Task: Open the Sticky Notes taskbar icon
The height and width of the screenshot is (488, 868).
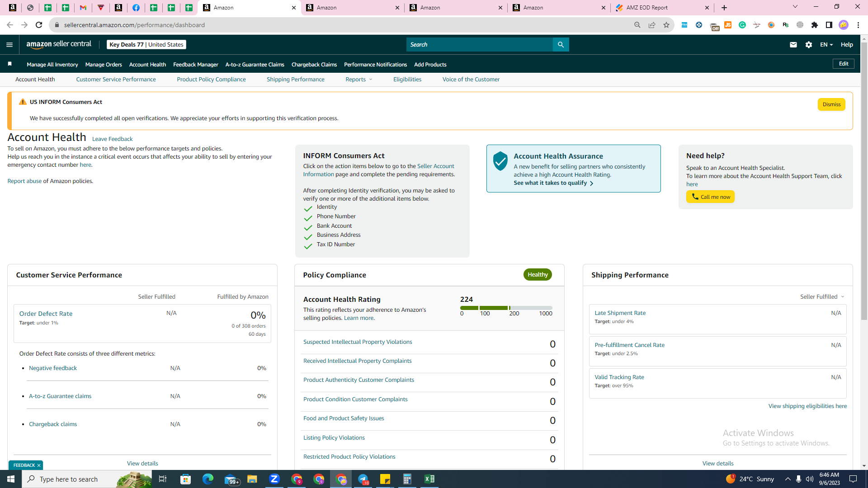Action: click(385, 479)
